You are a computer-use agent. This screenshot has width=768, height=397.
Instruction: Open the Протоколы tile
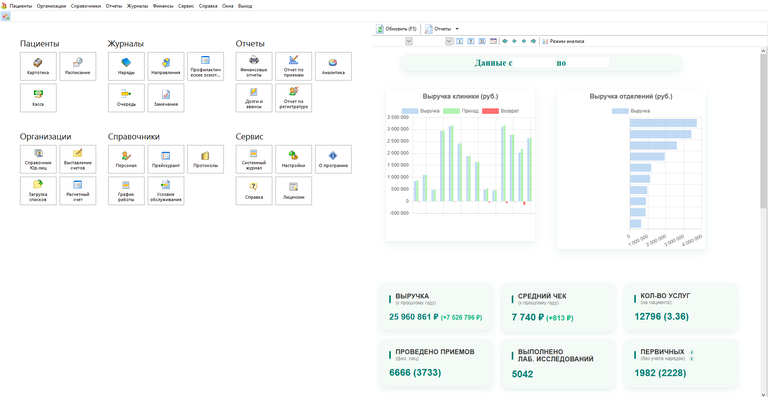pos(205,159)
